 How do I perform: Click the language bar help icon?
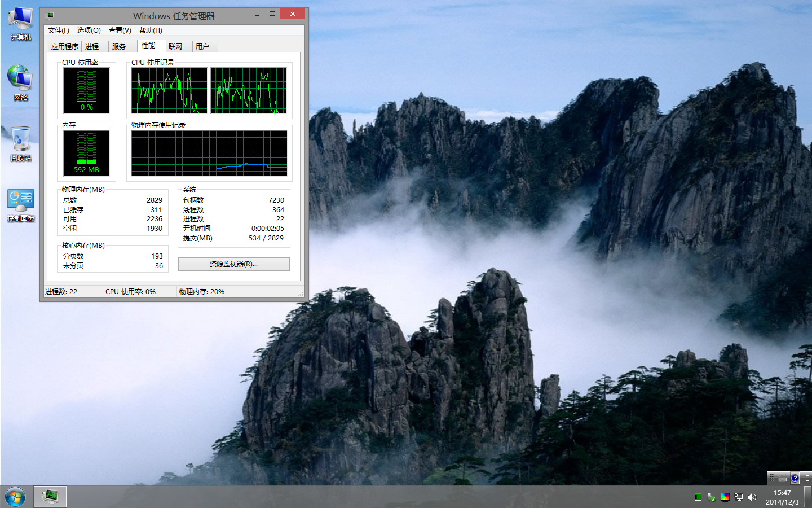point(795,479)
